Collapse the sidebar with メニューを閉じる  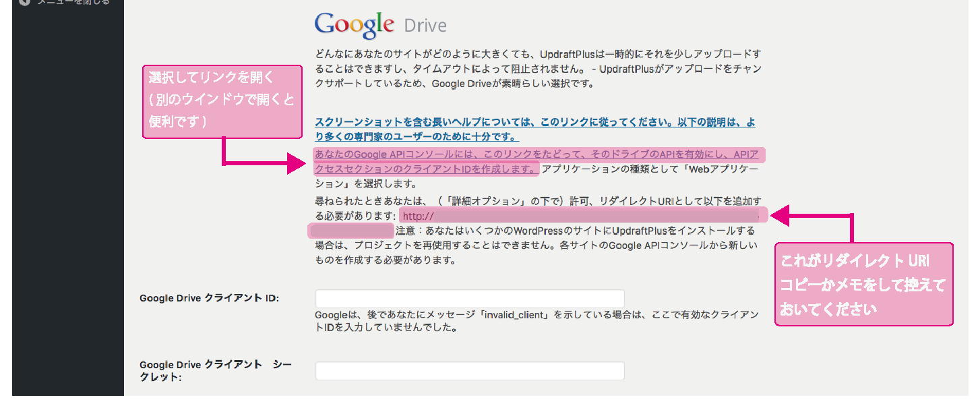pos(65,2)
